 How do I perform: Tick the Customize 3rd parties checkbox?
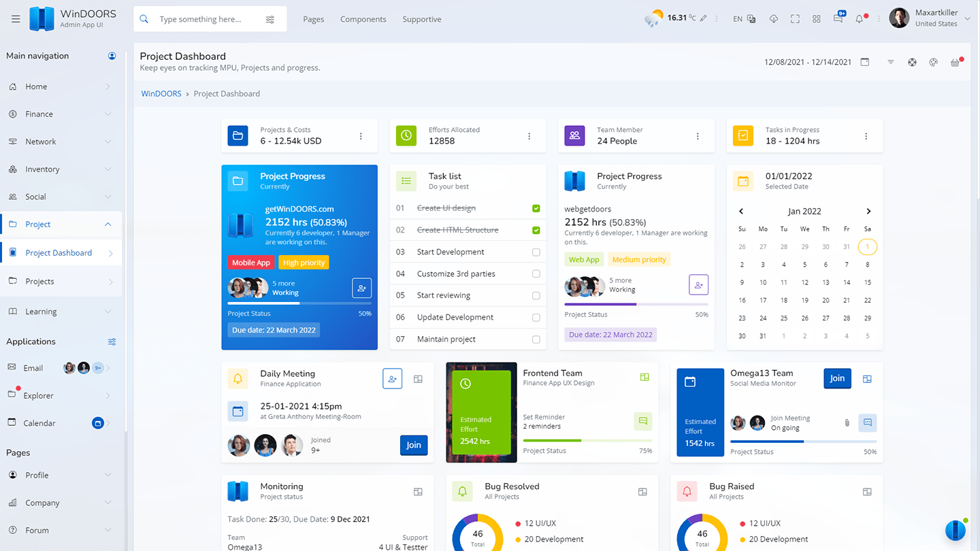point(536,273)
